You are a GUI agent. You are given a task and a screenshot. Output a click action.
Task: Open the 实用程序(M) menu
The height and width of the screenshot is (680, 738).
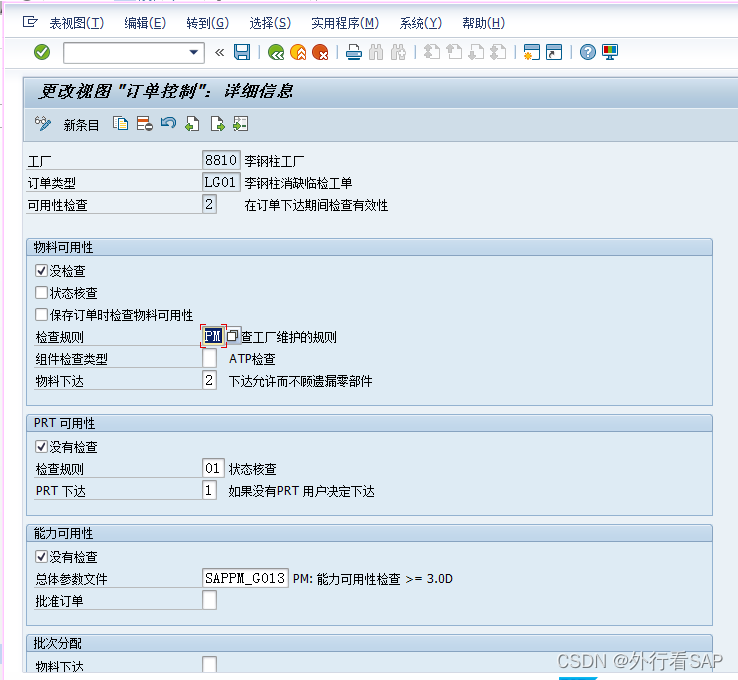(x=345, y=23)
